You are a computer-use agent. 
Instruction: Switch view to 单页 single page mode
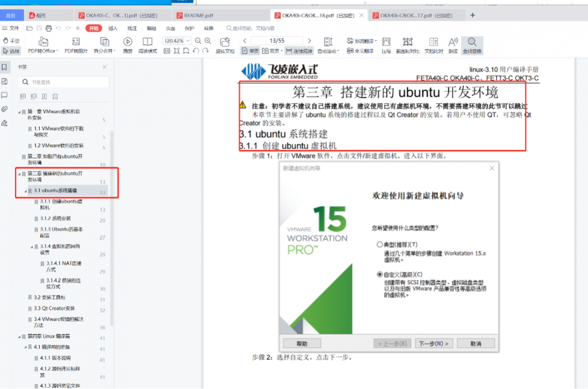tap(251, 51)
